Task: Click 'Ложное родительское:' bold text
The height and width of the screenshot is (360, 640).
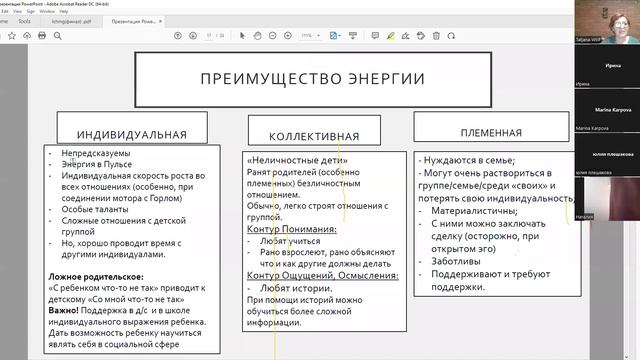Action: [96, 277]
